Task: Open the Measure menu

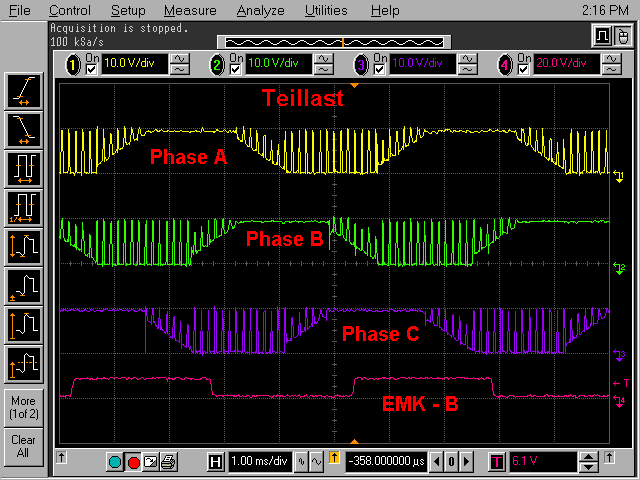Action: pos(190,10)
